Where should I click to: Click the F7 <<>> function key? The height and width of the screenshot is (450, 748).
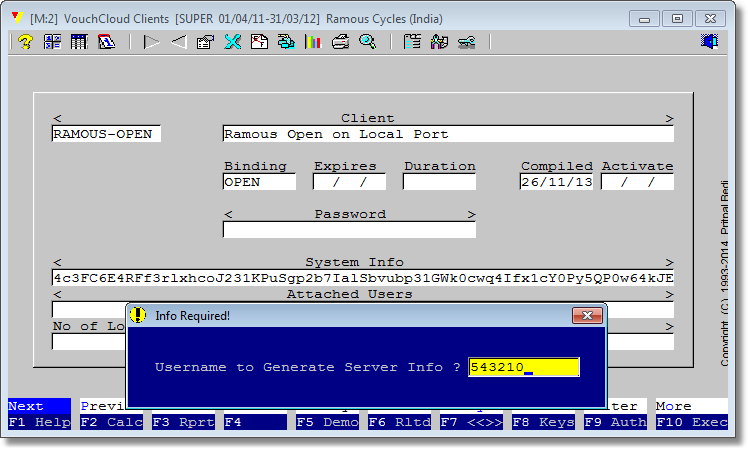(471, 422)
